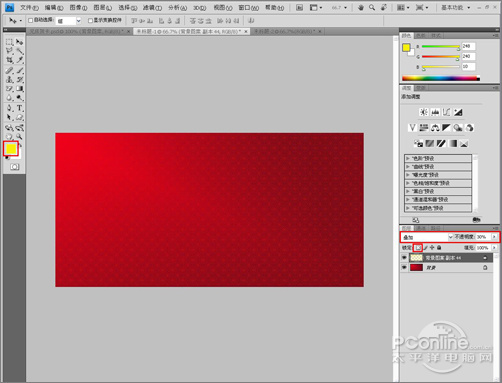The width and height of the screenshot is (502, 383).
Task: Select the 3D Orbit camera tool
Action: (20, 128)
